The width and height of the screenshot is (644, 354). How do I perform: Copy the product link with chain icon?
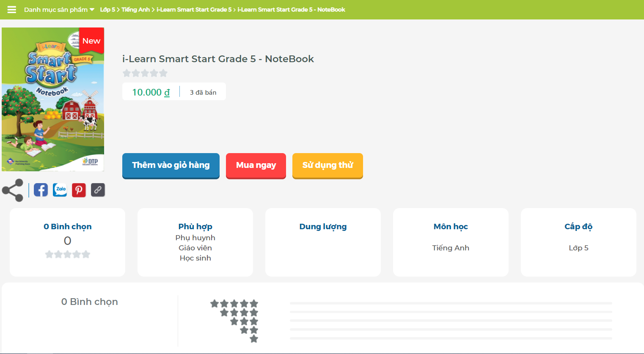(98, 190)
